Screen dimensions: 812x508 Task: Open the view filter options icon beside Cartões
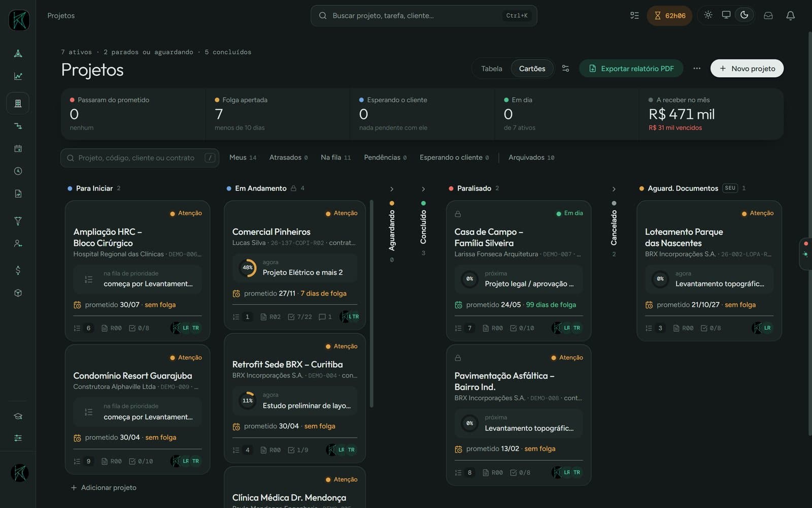click(x=565, y=69)
